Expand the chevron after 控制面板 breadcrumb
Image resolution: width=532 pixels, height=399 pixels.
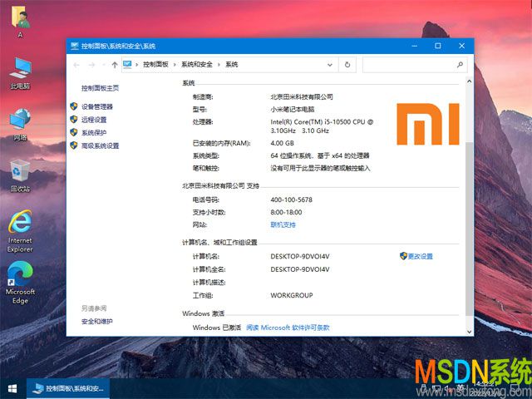click(175, 65)
